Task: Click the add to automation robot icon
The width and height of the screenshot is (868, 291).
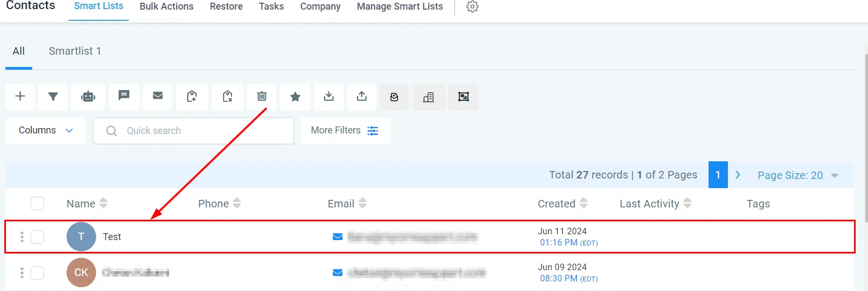Action: point(88,96)
